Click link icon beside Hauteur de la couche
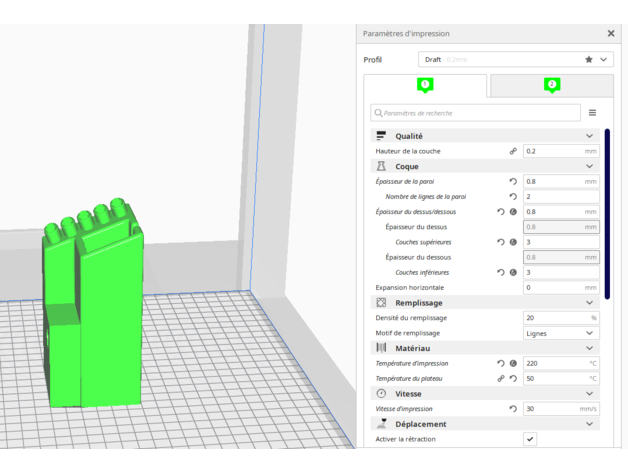628x472 pixels. (x=513, y=151)
